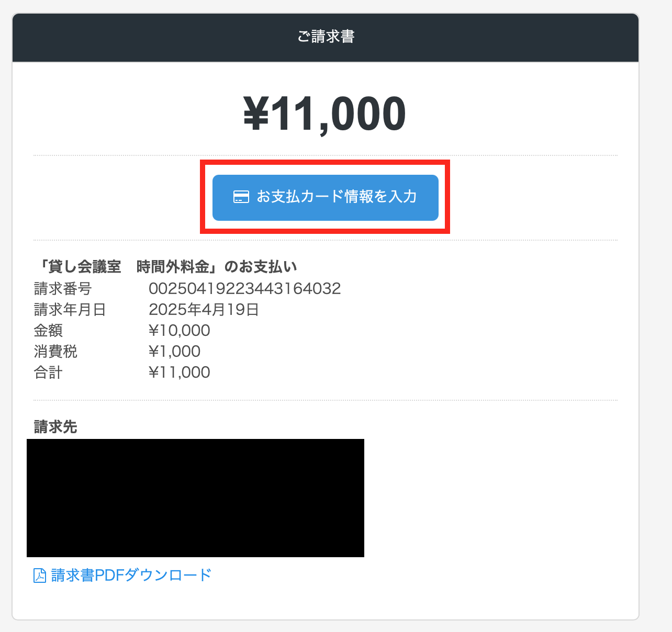Click the 金額 label
This screenshot has width=672, height=632.
tap(48, 331)
